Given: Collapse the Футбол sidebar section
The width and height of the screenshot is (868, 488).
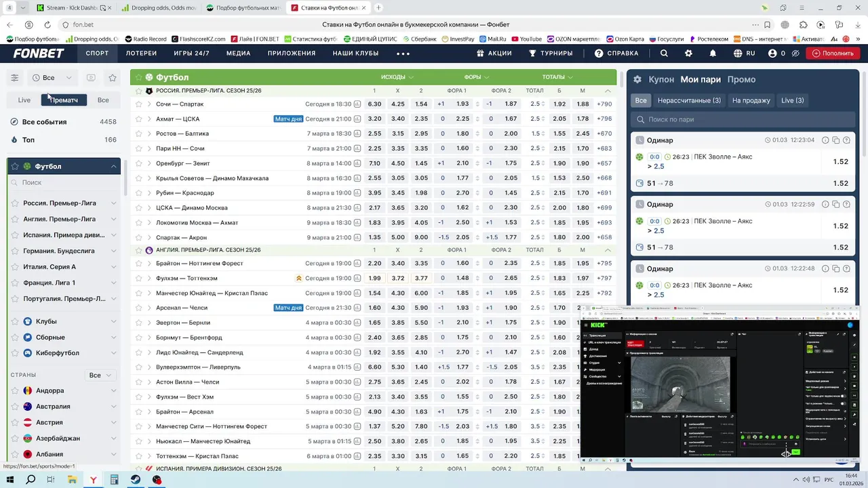Looking at the screenshot, I should pos(113,167).
